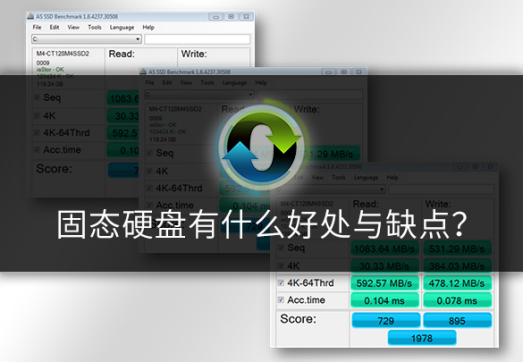Toggle 4K checkbox in rearmost window
The height and width of the screenshot is (362, 523).
37,116
